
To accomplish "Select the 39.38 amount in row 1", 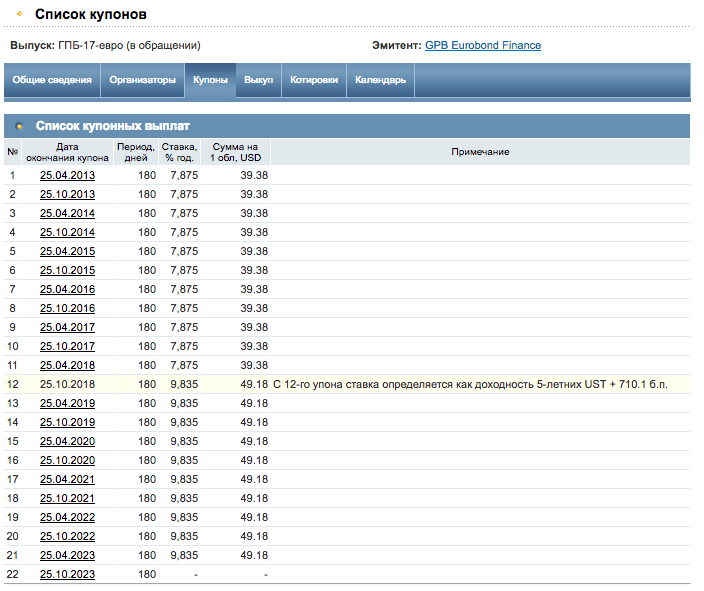I will [254, 176].
